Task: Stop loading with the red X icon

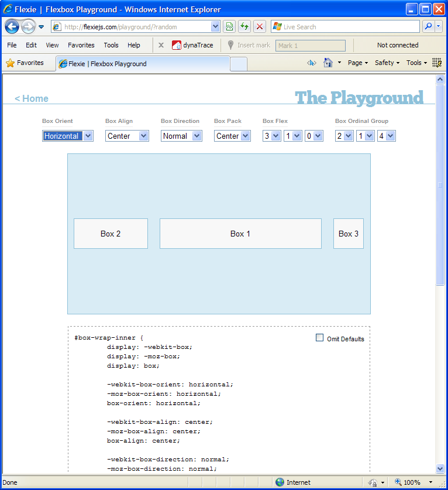Action: pos(260,26)
